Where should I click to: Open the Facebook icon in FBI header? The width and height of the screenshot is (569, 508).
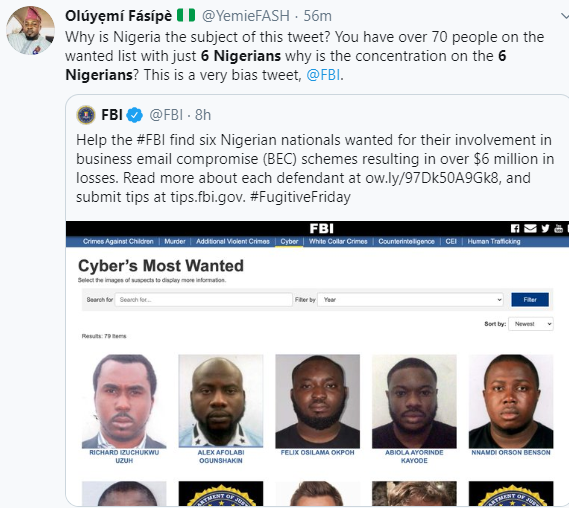(x=515, y=228)
